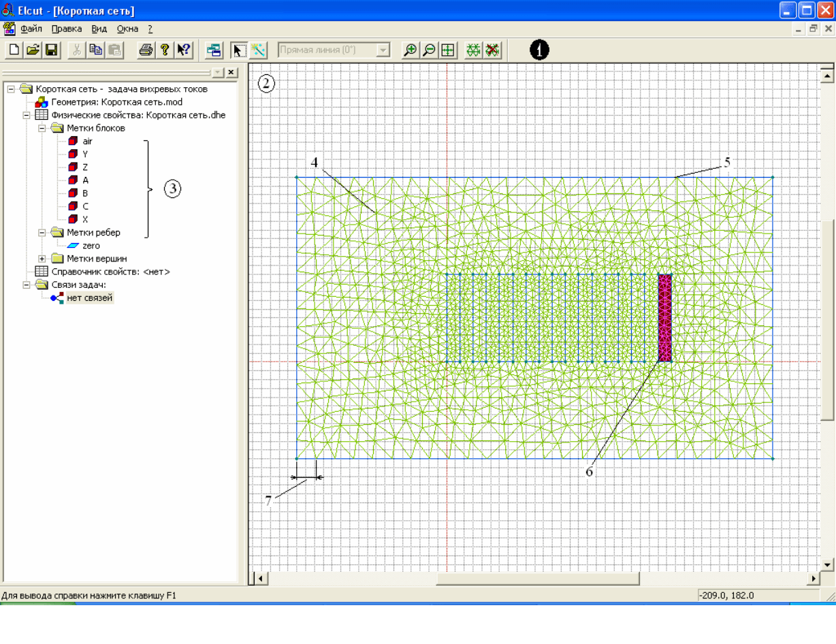Select the нет связей tree entry
This screenshot has height=644, width=836.
coord(90,297)
